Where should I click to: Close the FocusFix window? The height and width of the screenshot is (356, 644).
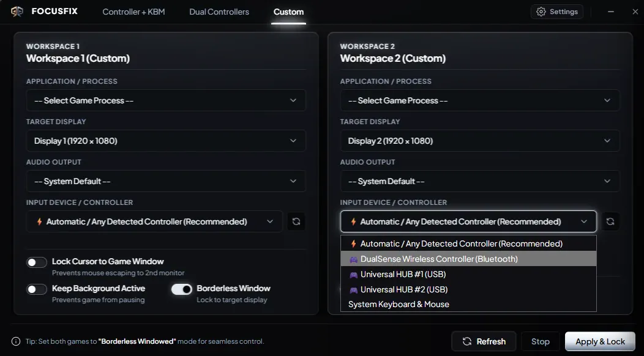tap(635, 12)
